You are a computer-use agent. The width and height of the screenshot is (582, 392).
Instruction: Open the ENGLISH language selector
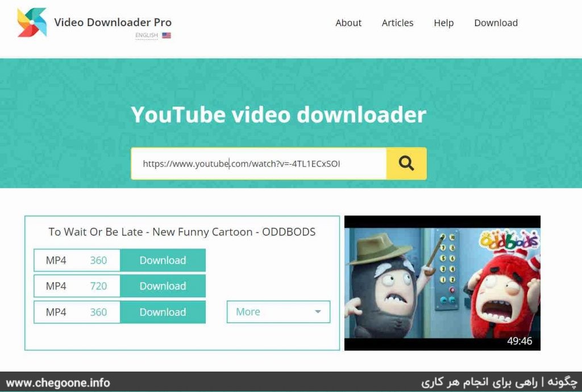[147, 35]
